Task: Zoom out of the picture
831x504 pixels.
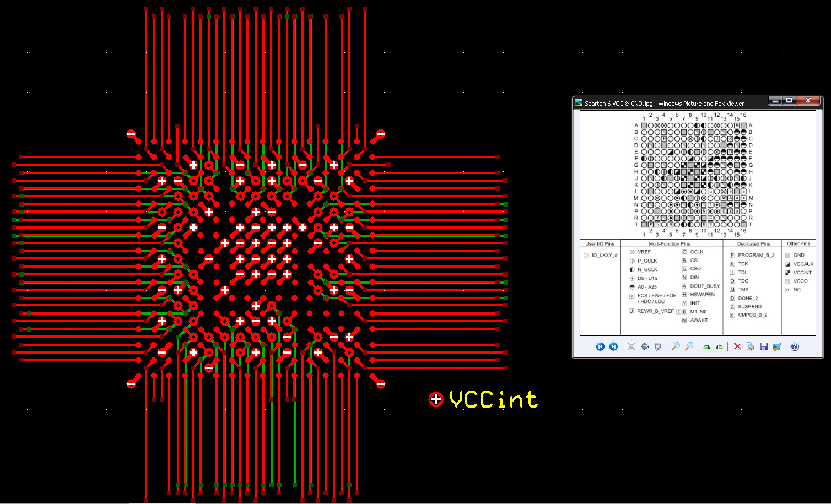Action: pyautogui.click(x=689, y=346)
